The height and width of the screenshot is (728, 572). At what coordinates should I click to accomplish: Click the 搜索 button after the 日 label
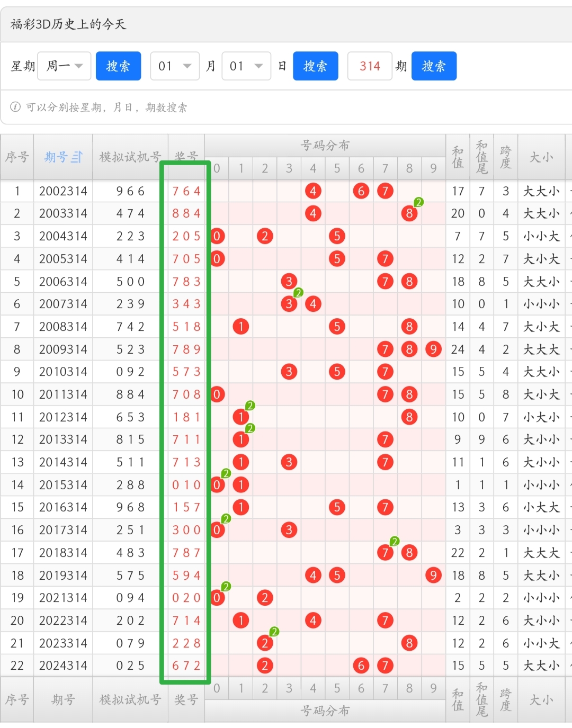click(315, 66)
